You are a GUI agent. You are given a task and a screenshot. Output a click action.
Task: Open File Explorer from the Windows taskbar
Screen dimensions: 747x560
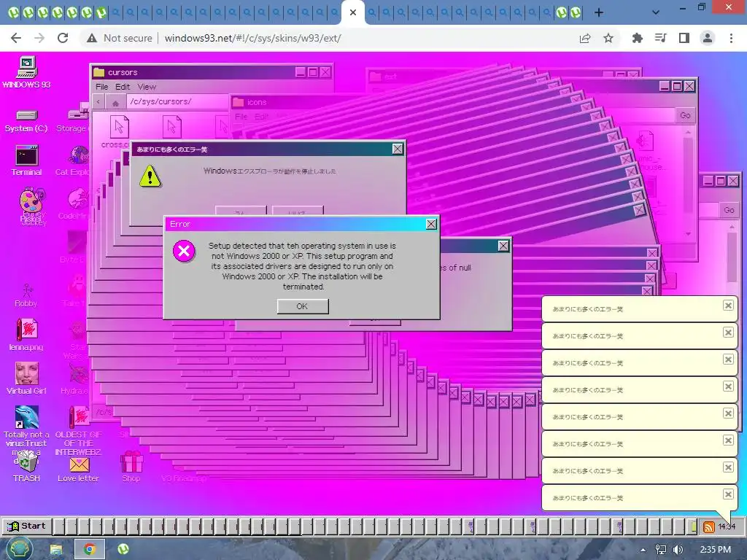[55, 550]
